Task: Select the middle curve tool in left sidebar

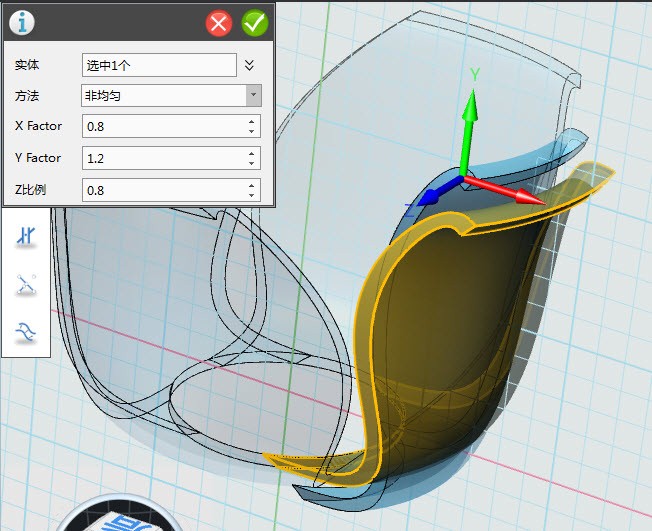Action: [x=26, y=285]
